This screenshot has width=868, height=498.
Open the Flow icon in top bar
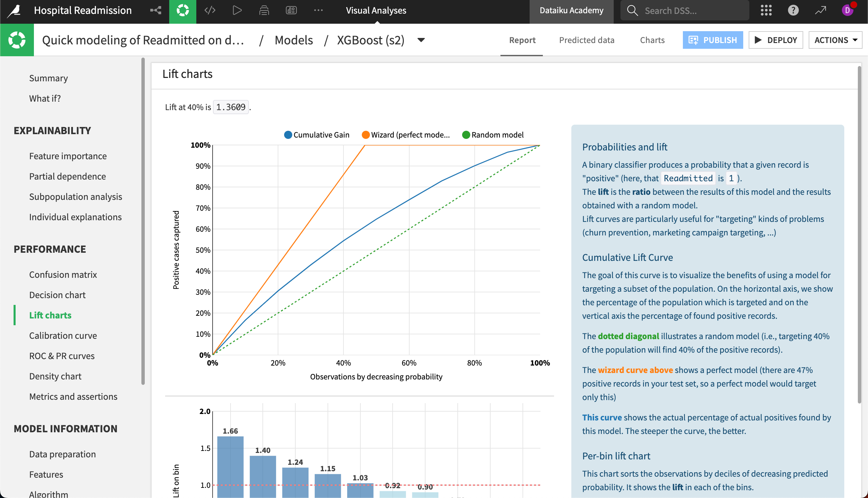click(156, 11)
